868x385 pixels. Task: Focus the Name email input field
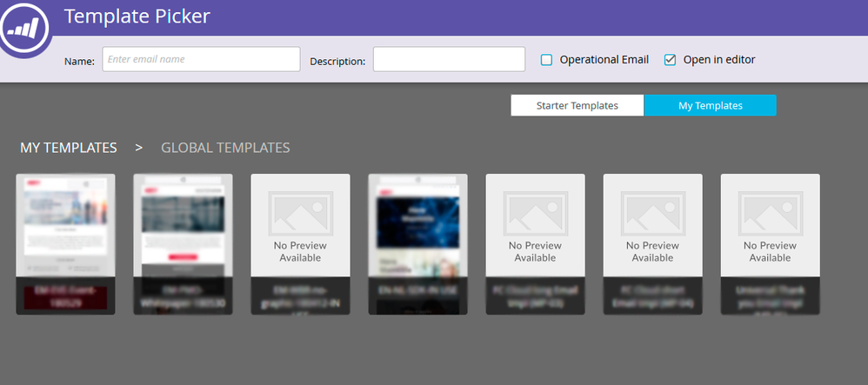(201, 59)
